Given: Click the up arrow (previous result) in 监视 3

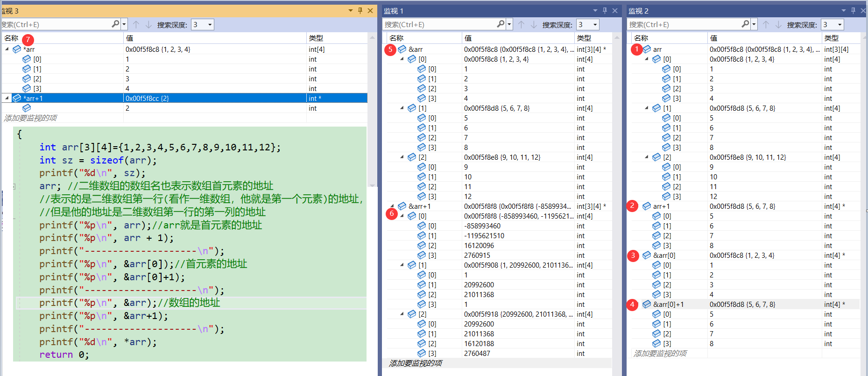Looking at the screenshot, I should (x=136, y=24).
